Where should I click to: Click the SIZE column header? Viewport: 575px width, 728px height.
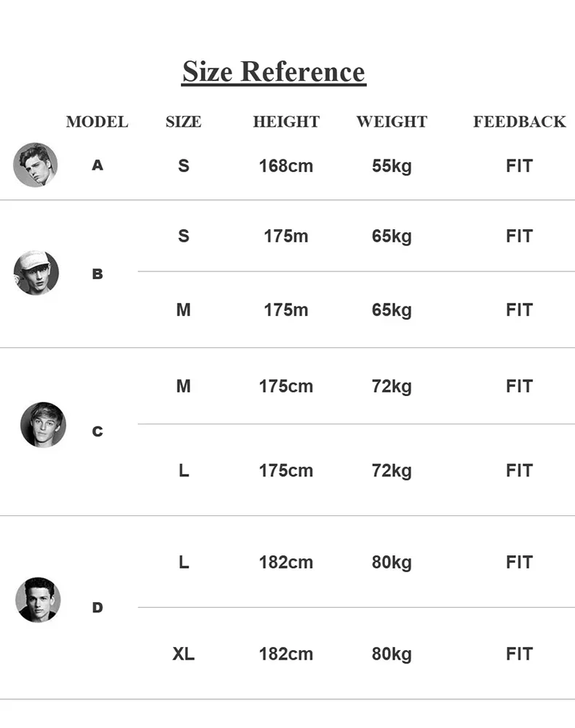(x=183, y=122)
